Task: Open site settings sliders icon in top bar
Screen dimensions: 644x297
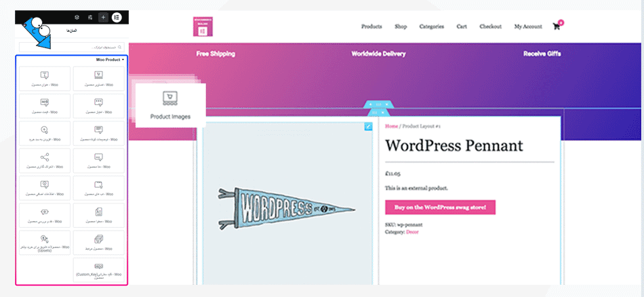Action: coord(90,17)
